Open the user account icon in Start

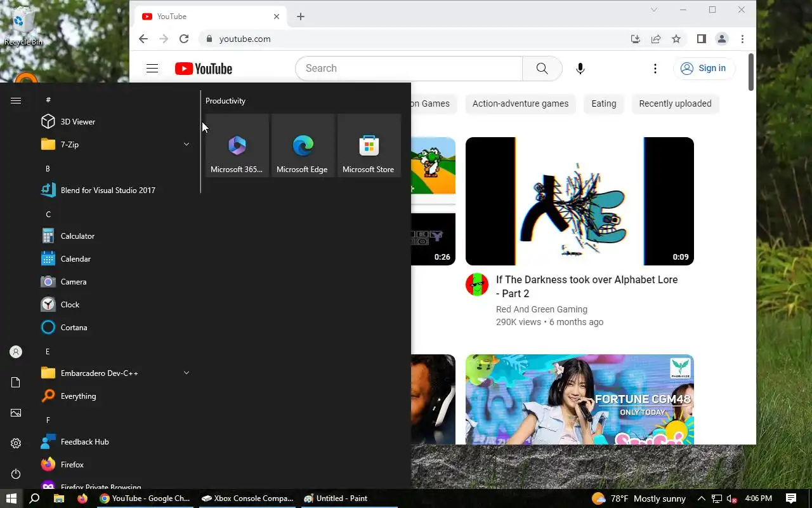click(16, 352)
